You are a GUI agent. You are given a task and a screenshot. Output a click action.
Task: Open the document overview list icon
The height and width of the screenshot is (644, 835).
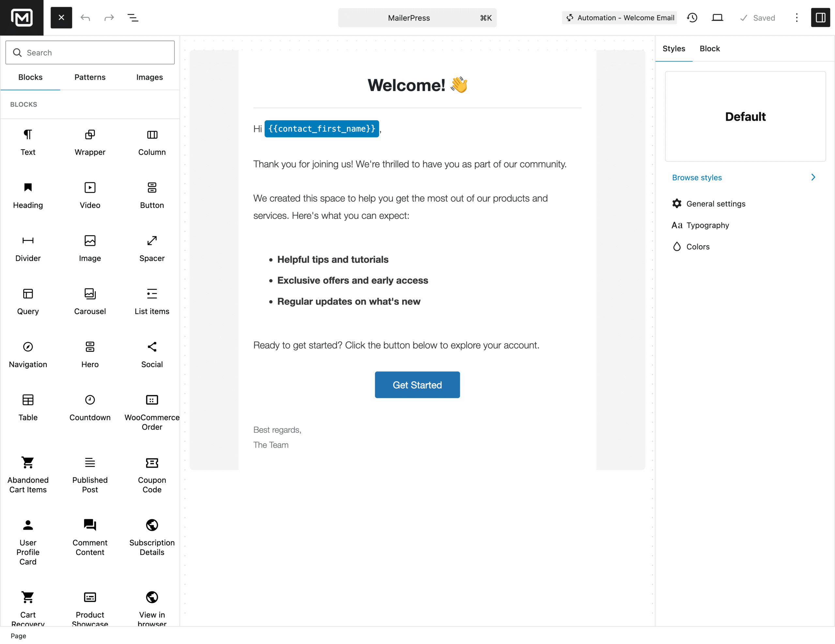(x=133, y=18)
